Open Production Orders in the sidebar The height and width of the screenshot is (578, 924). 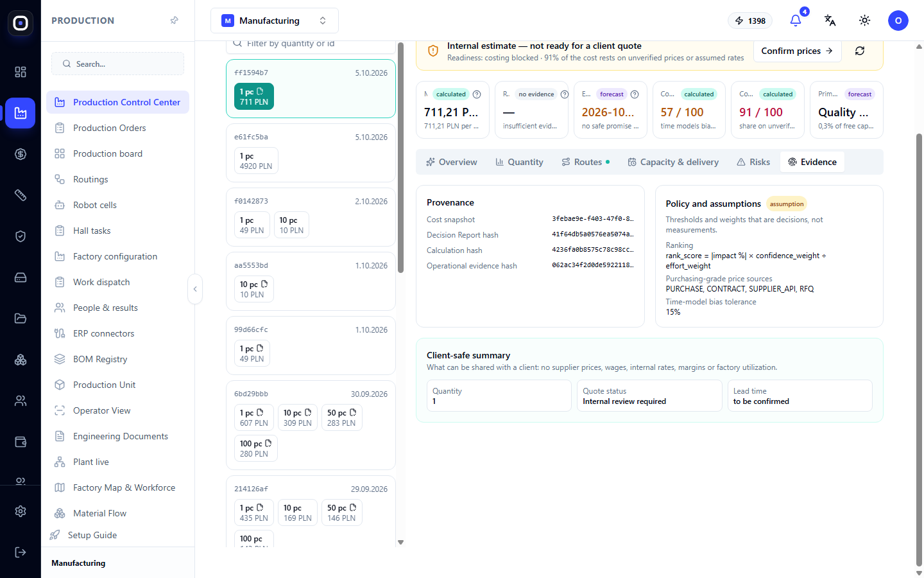click(117, 128)
